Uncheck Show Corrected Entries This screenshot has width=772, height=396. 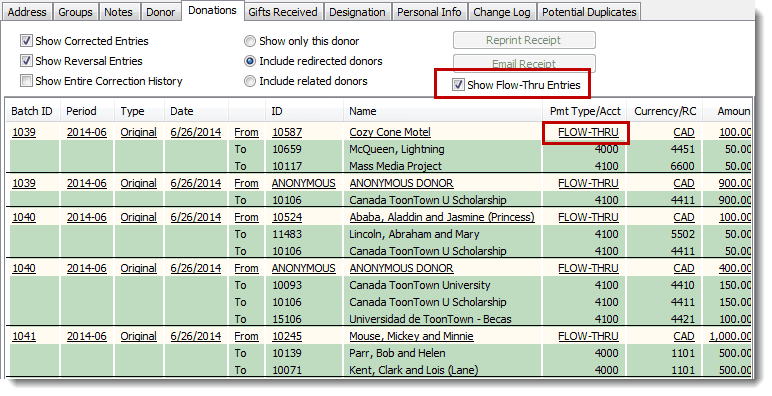point(27,41)
